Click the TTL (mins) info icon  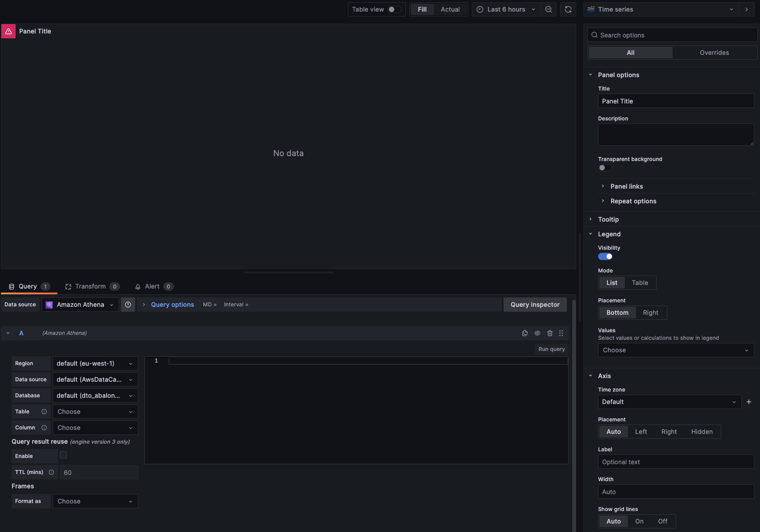click(x=51, y=472)
